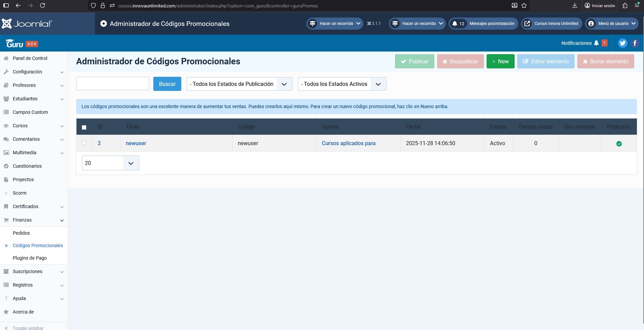The image size is (644, 330).
Task: Open the Todos los Estados Activos dropdown
Action: (342, 84)
